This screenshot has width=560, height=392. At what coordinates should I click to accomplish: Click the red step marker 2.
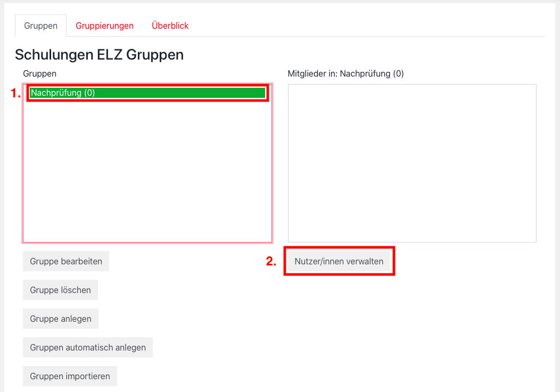pyautogui.click(x=271, y=261)
